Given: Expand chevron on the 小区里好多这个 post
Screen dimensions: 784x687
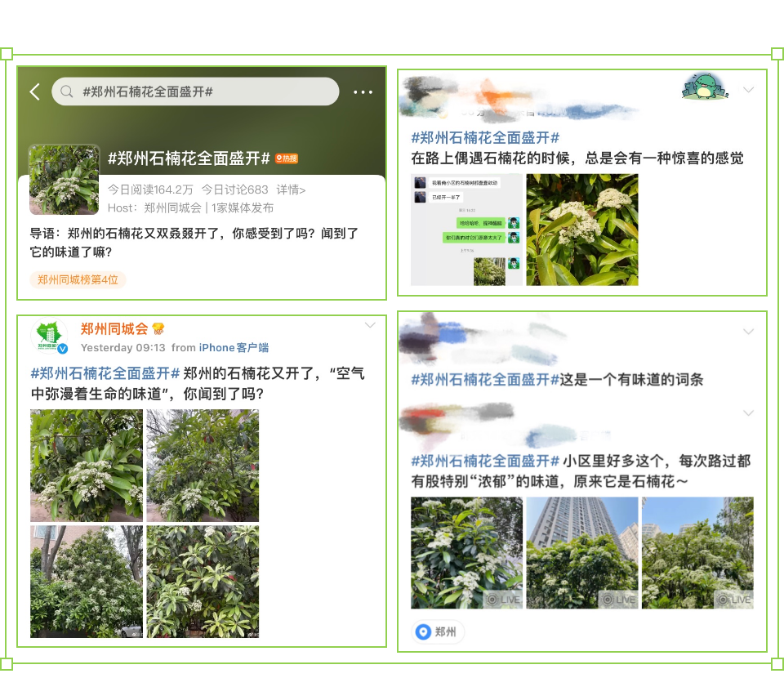Looking at the screenshot, I should point(748,413).
